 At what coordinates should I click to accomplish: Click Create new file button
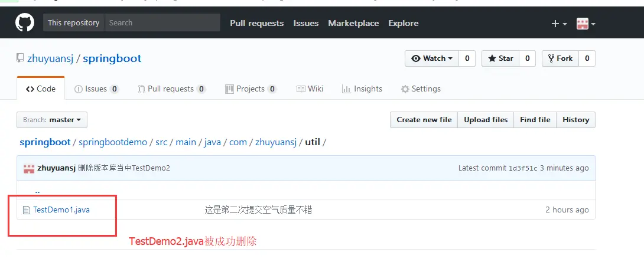coord(424,120)
